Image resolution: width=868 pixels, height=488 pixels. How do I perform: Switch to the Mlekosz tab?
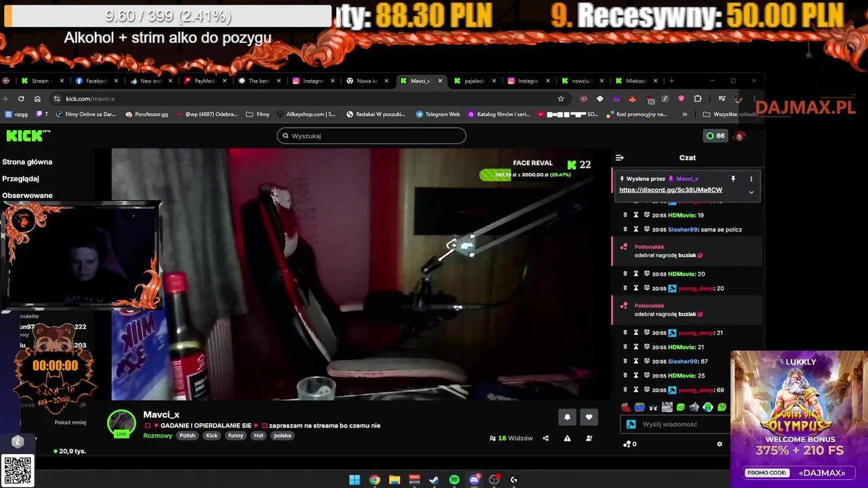click(x=635, y=81)
